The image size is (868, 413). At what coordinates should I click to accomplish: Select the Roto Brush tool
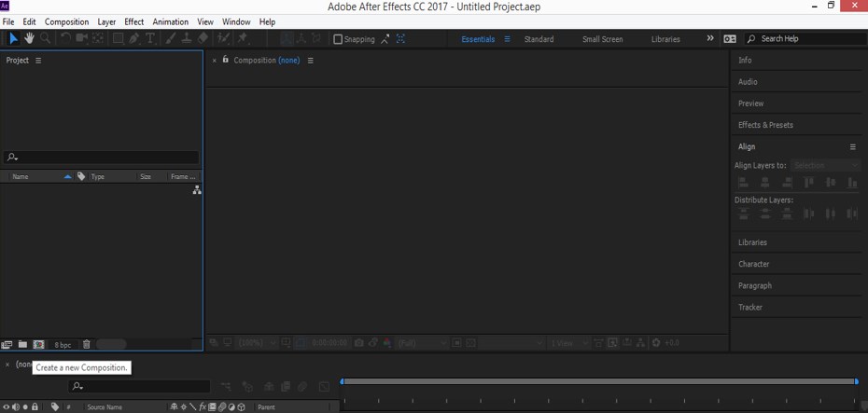(x=223, y=38)
